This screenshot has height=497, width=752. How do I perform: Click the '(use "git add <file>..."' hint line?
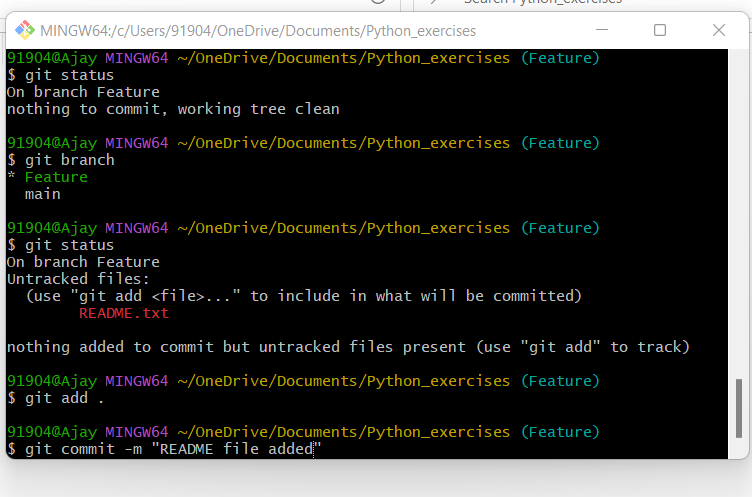point(304,296)
